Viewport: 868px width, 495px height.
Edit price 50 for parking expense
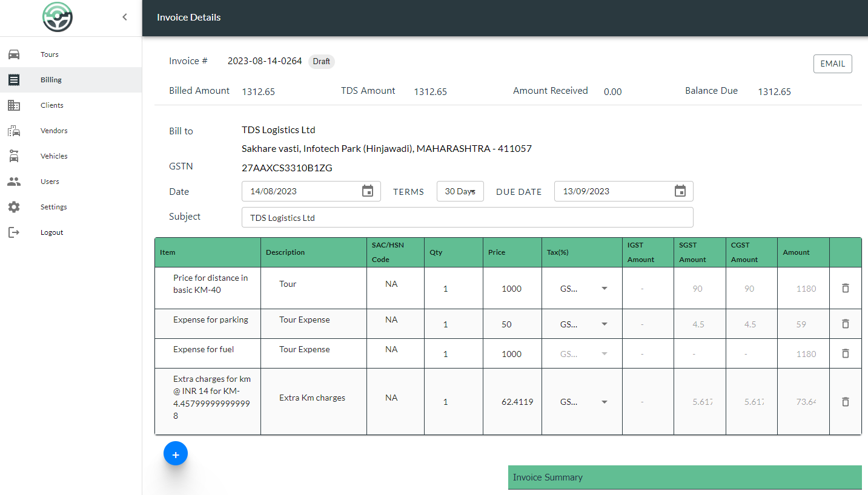[512, 324]
